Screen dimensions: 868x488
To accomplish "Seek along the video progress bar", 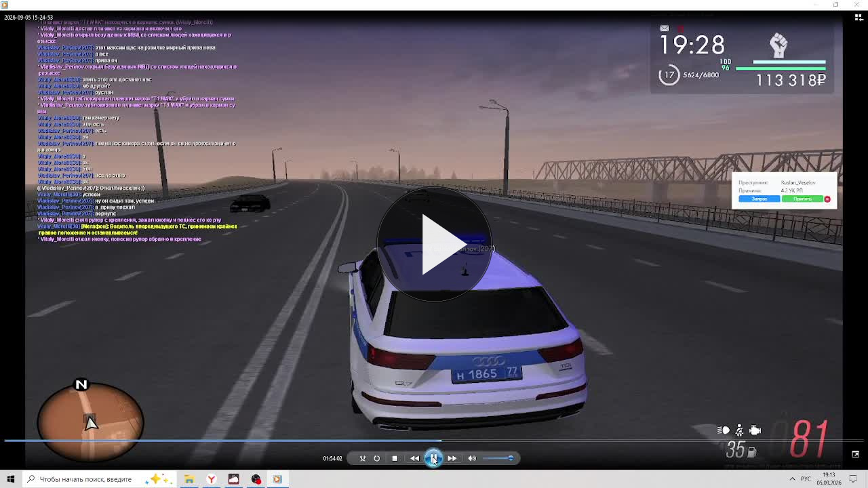I will [x=434, y=441].
